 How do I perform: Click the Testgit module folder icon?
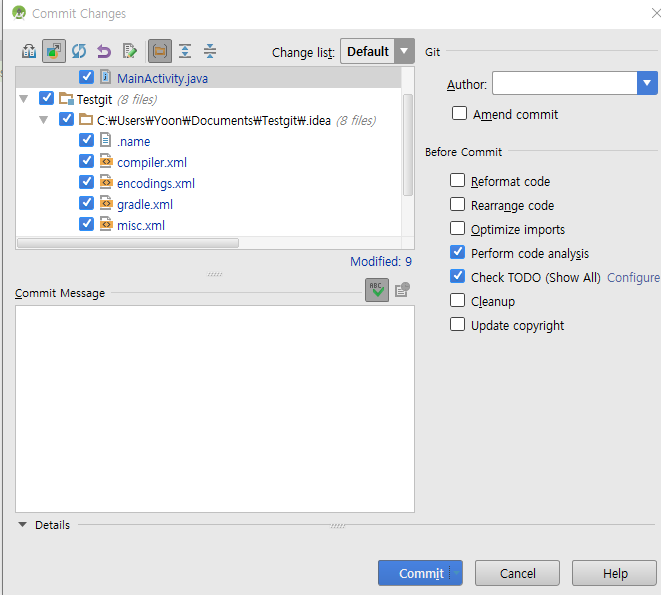pyautogui.click(x=66, y=99)
